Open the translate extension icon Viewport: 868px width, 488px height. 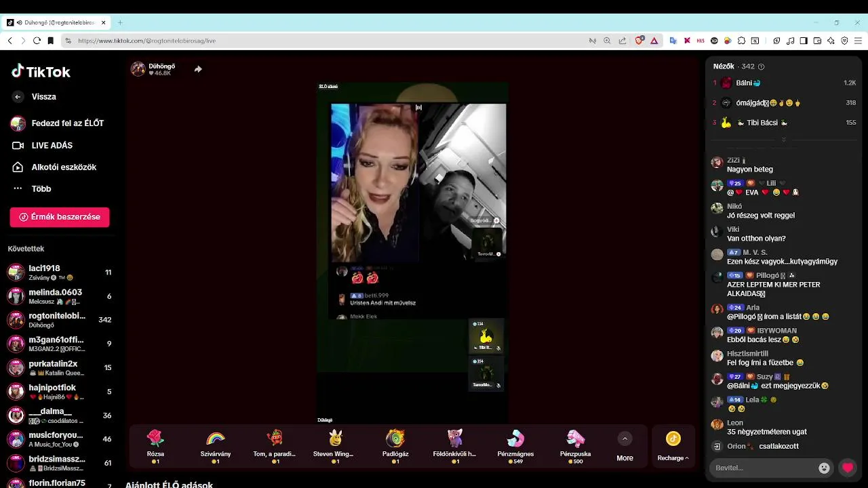(673, 41)
